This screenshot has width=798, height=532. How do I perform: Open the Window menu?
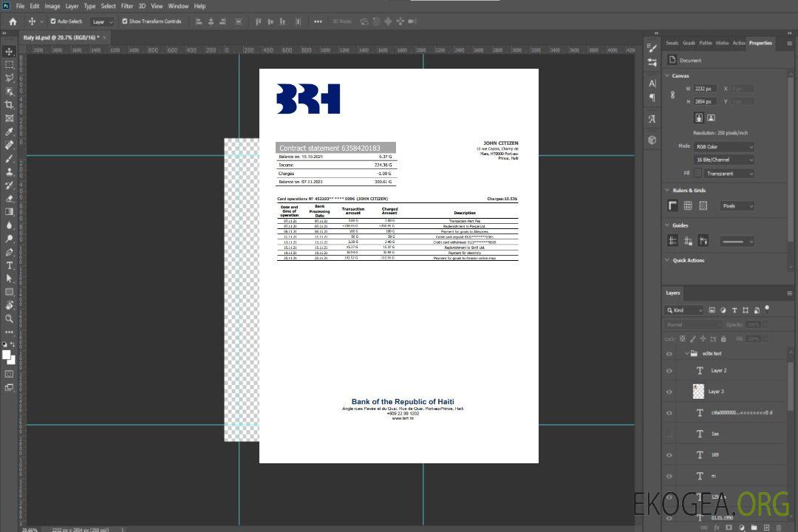(x=178, y=6)
